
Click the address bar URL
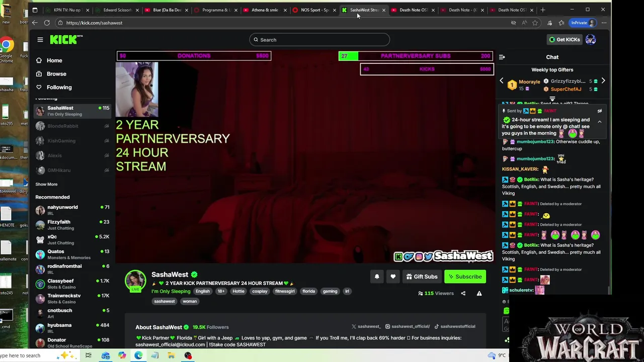94,23
